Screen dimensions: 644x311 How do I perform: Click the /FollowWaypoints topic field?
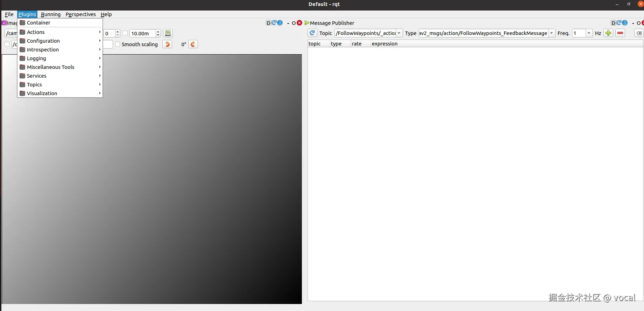[x=366, y=33]
